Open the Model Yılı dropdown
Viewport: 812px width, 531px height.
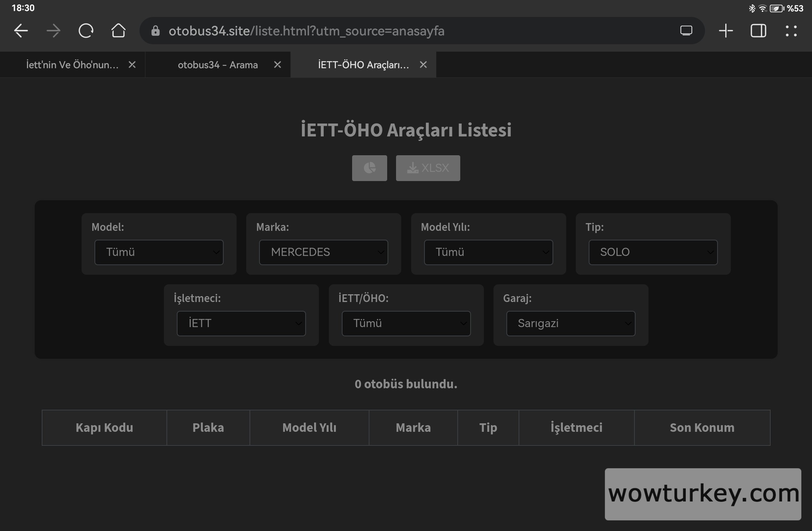pos(488,252)
